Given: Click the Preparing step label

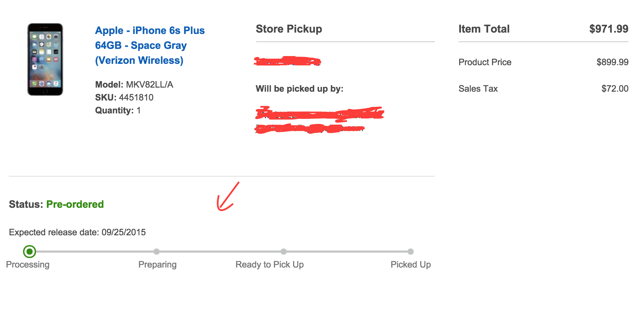Looking at the screenshot, I should [x=157, y=265].
